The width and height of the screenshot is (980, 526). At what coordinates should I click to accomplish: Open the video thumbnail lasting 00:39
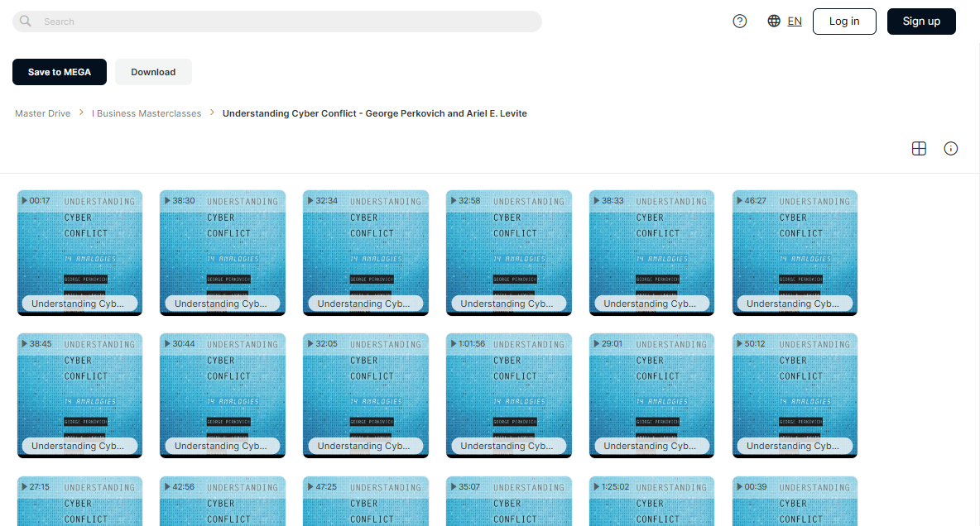[x=795, y=501]
